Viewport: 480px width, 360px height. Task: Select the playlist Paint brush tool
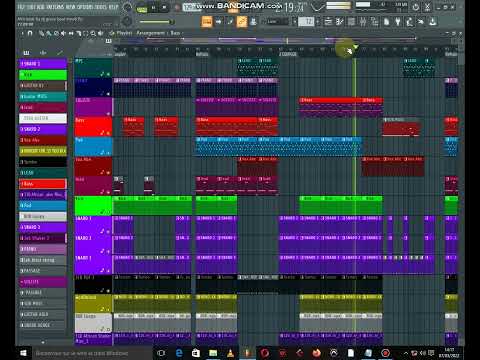[x=49, y=33]
